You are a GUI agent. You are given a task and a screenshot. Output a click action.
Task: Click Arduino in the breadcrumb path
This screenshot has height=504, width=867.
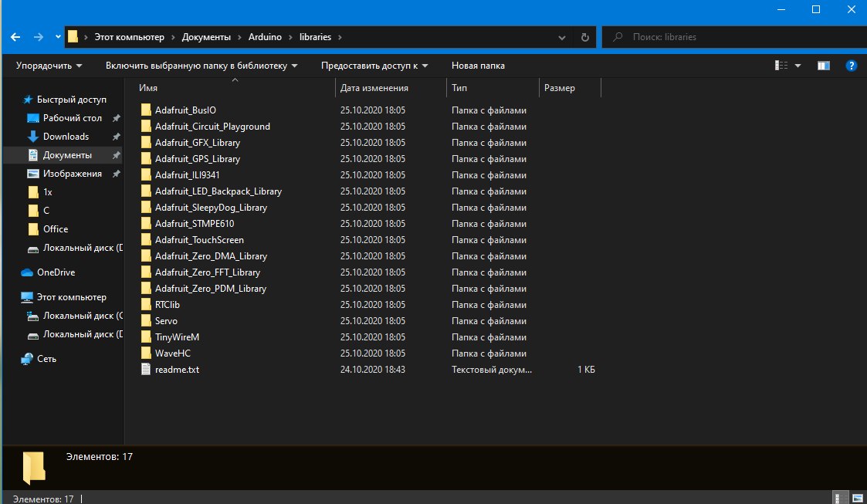coord(265,37)
